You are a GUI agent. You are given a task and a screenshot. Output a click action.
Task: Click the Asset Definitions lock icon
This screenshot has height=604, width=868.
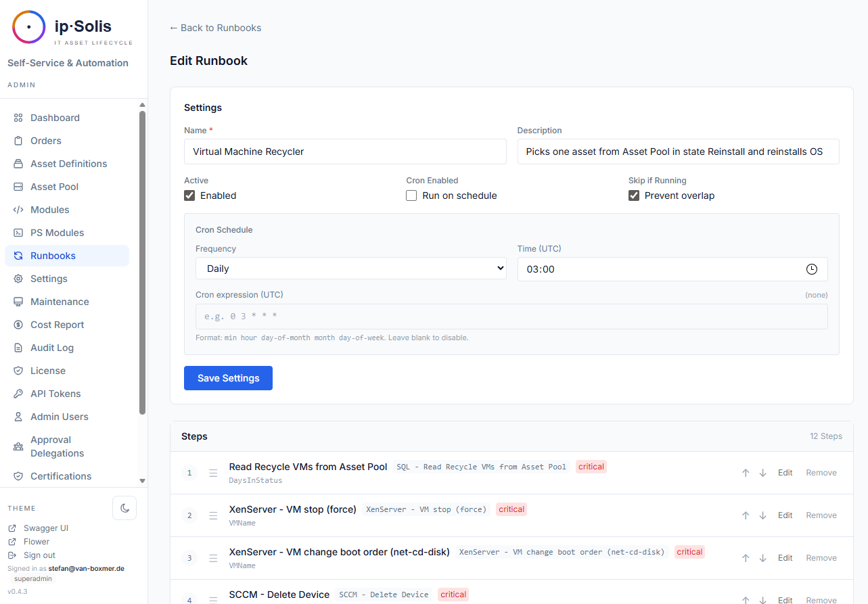pyautogui.click(x=18, y=164)
